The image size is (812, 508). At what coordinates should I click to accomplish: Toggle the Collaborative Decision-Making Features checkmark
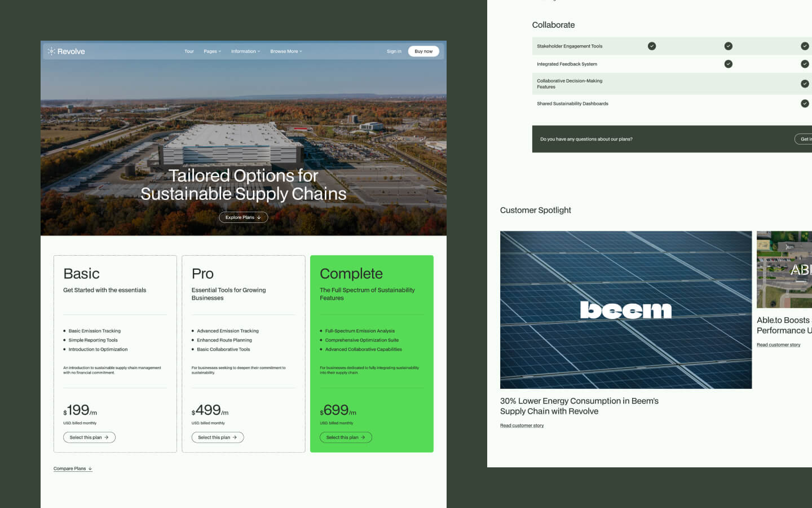(x=805, y=84)
